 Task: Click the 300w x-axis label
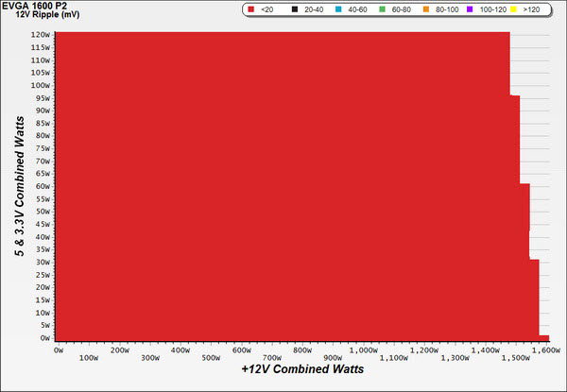(x=149, y=358)
